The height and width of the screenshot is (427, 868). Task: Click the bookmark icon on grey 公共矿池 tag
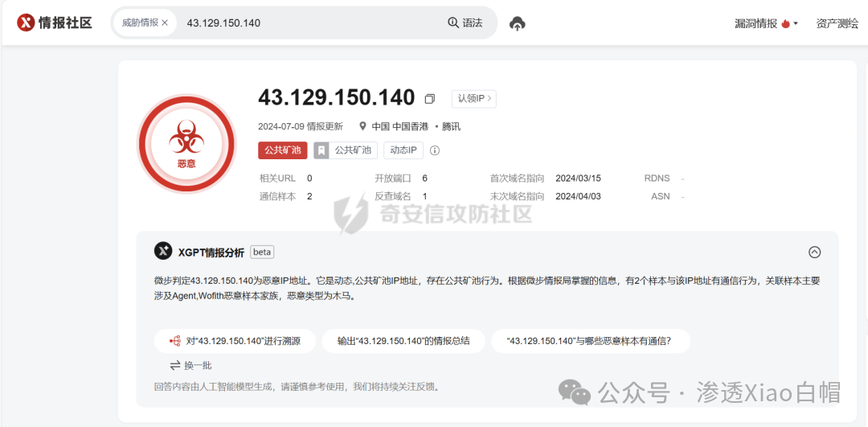click(321, 150)
